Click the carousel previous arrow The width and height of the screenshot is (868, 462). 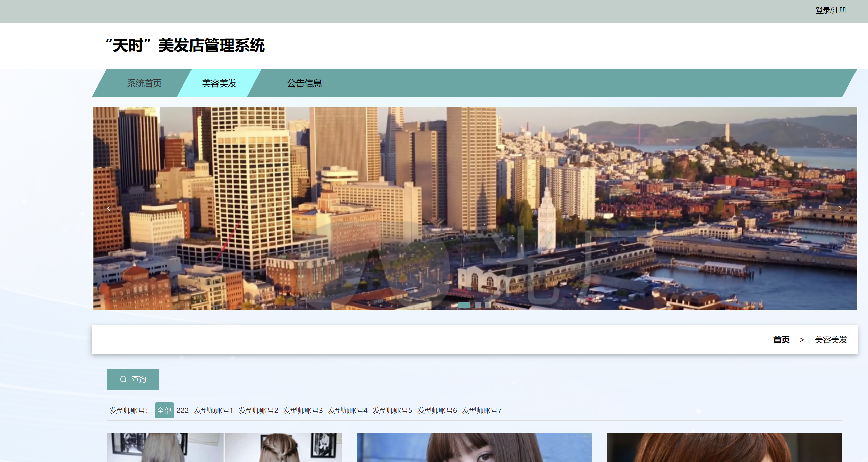coord(109,208)
